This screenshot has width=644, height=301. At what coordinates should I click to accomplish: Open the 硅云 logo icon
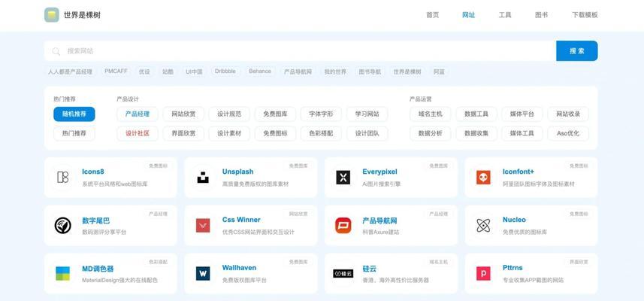tap(343, 273)
